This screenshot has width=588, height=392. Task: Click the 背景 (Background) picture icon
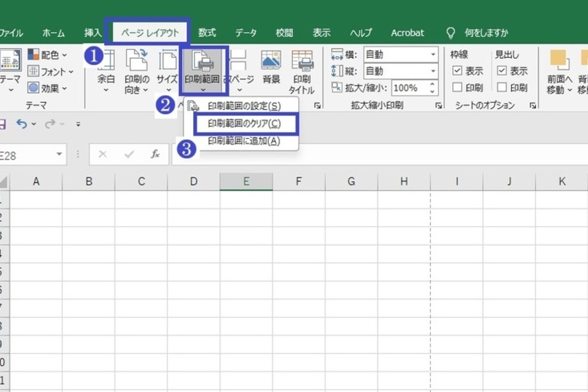tap(271, 61)
